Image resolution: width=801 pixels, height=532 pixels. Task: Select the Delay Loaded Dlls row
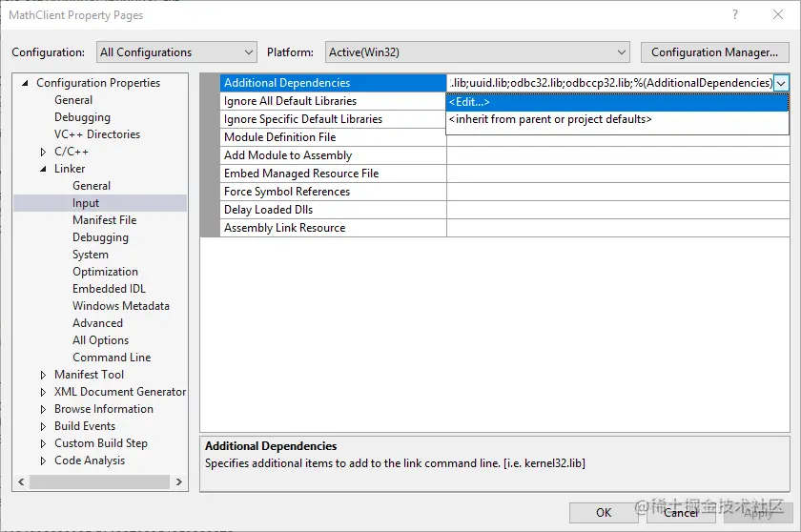[333, 210]
